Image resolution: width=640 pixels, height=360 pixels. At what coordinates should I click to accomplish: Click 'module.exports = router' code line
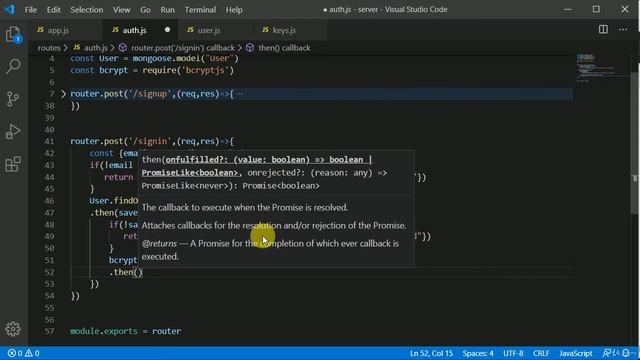pyautogui.click(x=125, y=331)
